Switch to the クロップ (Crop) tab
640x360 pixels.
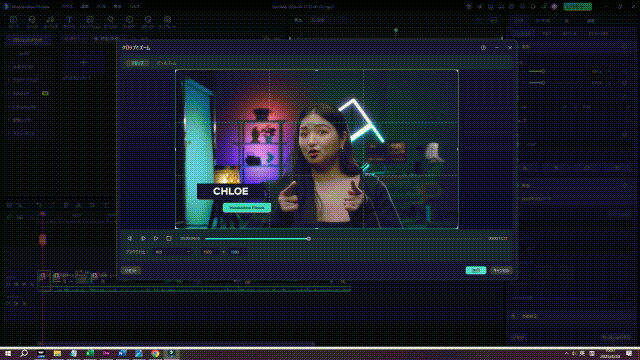pyautogui.click(x=138, y=63)
